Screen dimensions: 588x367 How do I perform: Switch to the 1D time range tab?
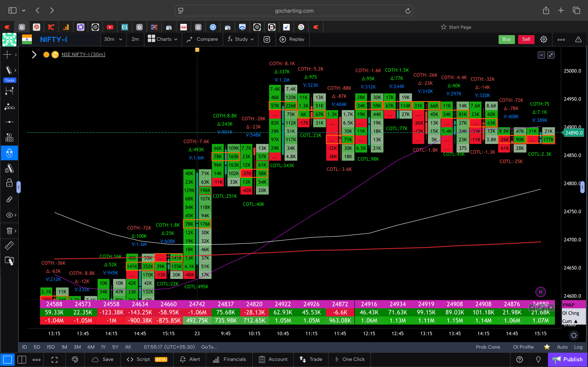pos(24,347)
